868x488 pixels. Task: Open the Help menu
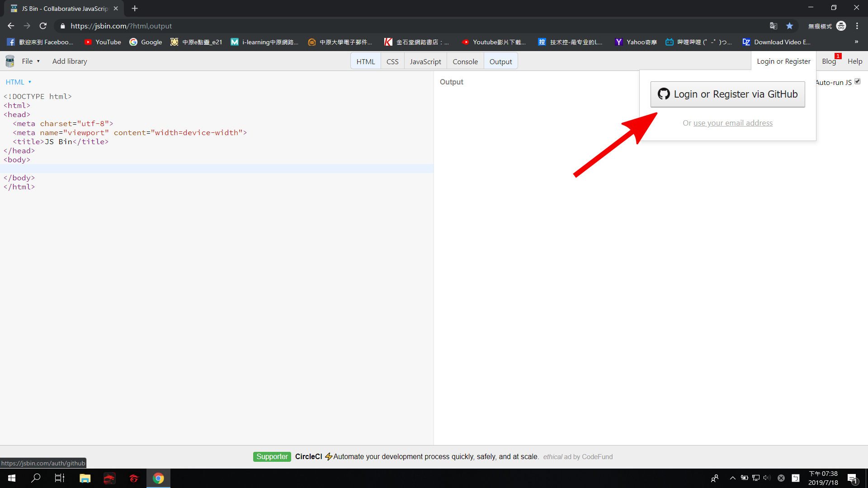click(854, 61)
